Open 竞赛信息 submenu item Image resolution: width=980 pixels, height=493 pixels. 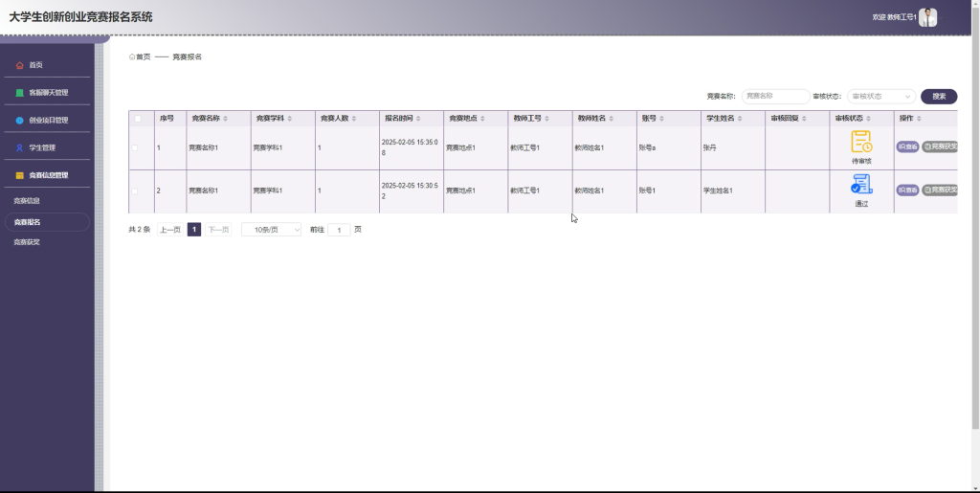pyautogui.click(x=27, y=201)
